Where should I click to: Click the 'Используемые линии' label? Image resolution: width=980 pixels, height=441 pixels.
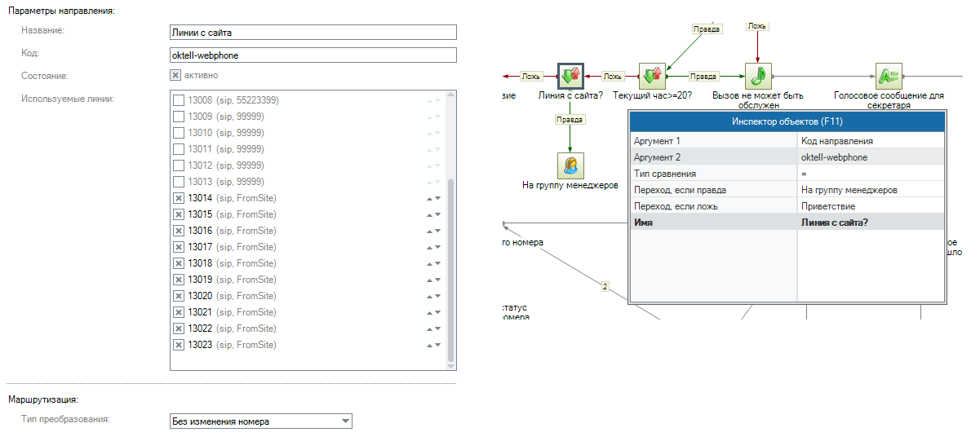(x=67, y=99)
